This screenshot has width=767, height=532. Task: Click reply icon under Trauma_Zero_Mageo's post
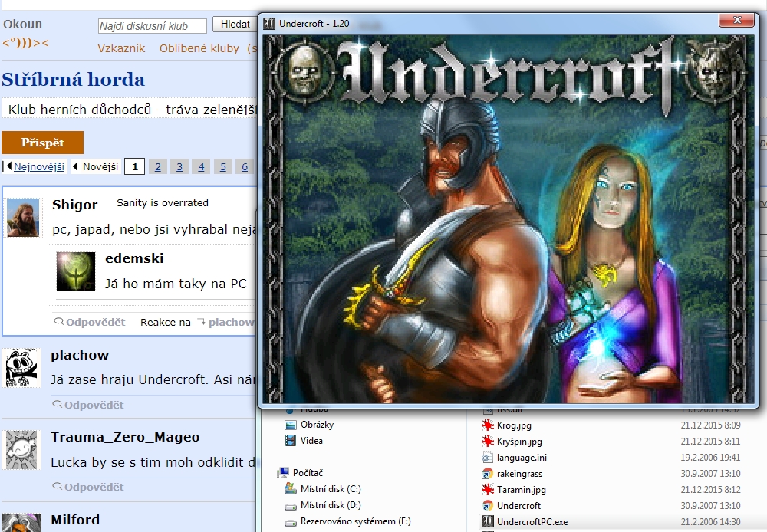click(58, 487)
